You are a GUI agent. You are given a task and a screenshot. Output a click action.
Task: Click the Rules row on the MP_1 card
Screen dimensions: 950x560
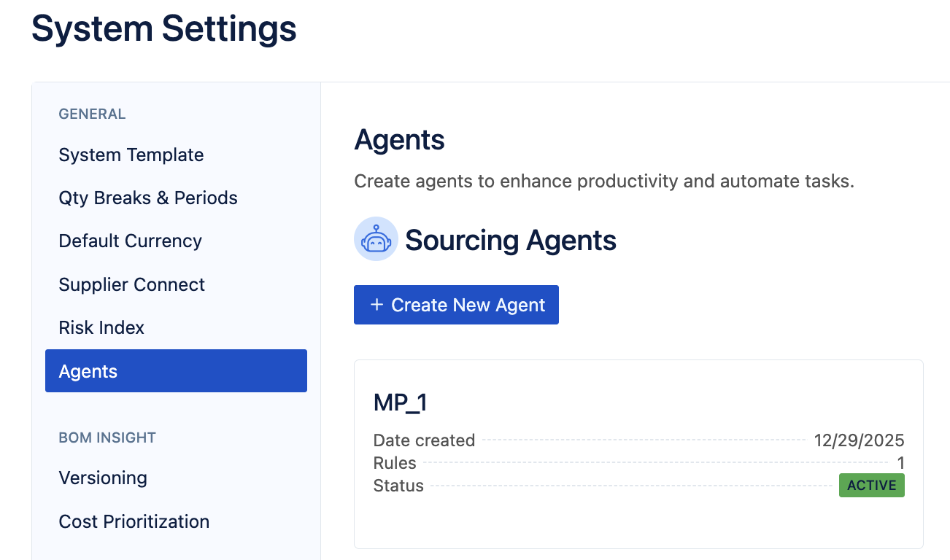pos(395,463)
